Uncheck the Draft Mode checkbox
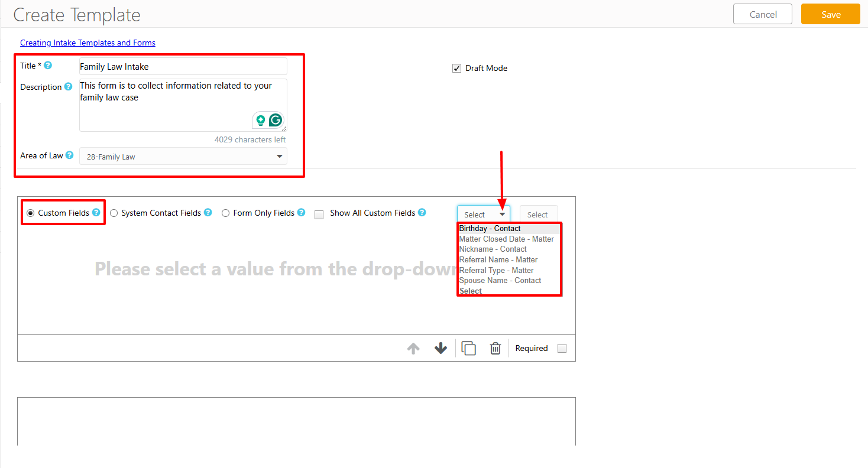868x468 pixels. (x=456, y=67)
